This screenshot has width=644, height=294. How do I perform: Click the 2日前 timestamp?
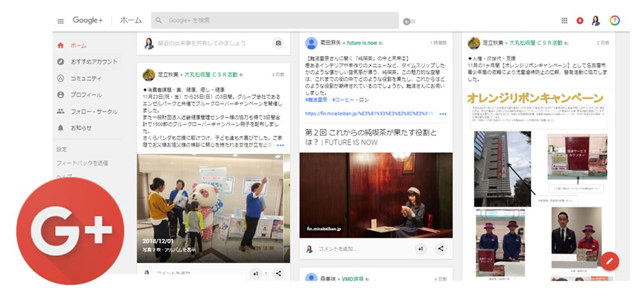point(604,42)
